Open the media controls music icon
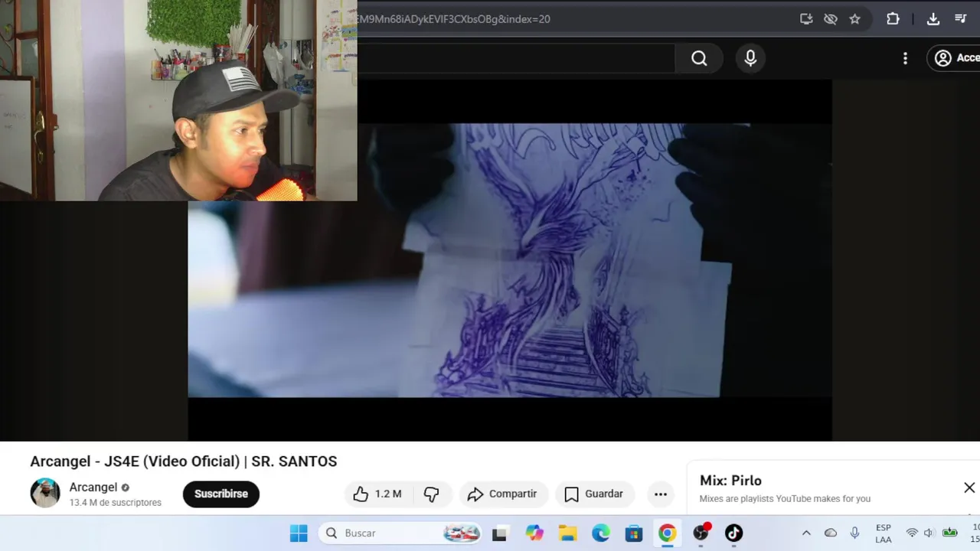This screenshot has width=980, height=551. coord(961,19)
